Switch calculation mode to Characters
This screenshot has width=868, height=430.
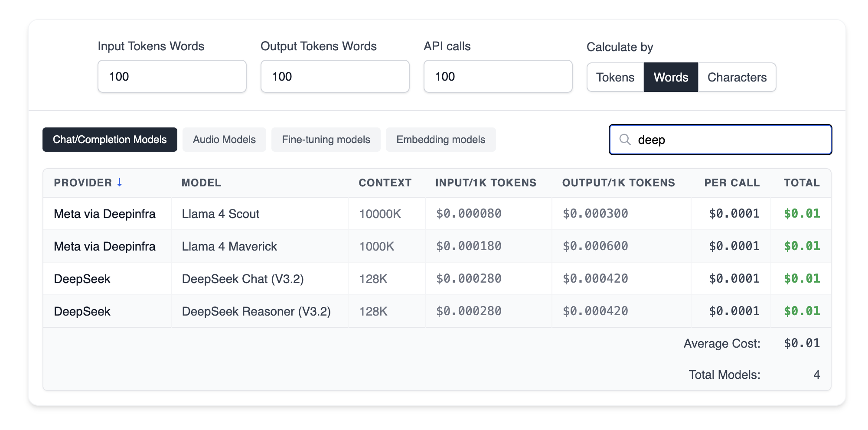[x=737, y=77]
